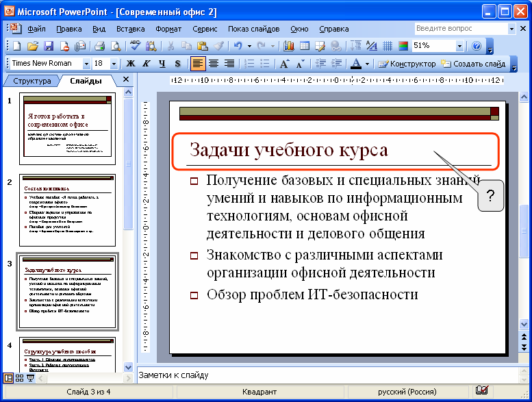The image size is (532, 402).
Task: Switch to slide sorter view icon
Action: coord(20,378)
